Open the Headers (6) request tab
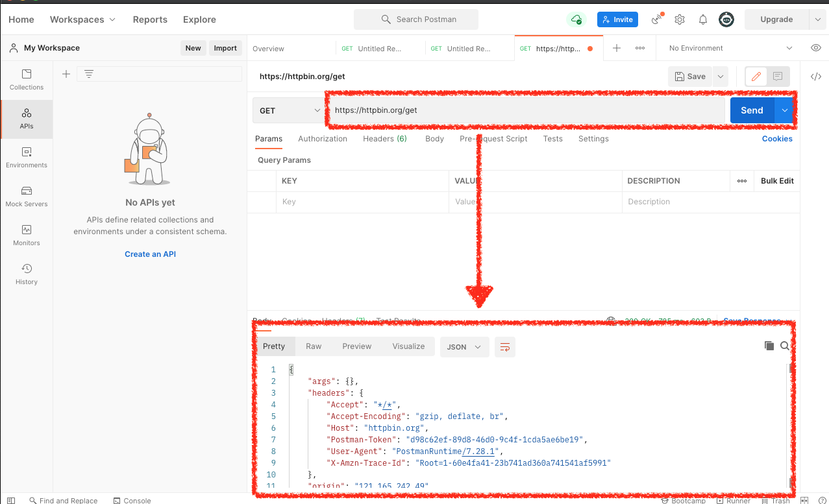 (385, 139)
